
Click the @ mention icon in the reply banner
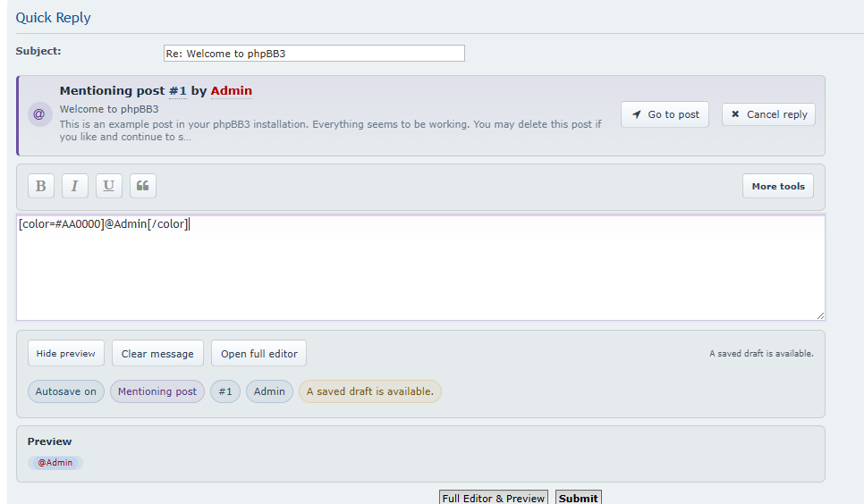point(39,114)
